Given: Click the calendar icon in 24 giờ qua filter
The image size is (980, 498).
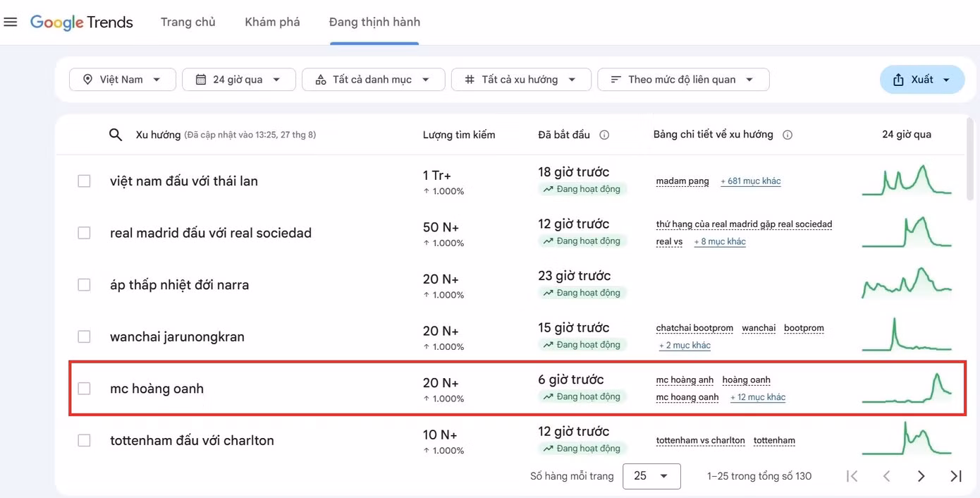Looking at the screenshot, I should pos(201,80).
